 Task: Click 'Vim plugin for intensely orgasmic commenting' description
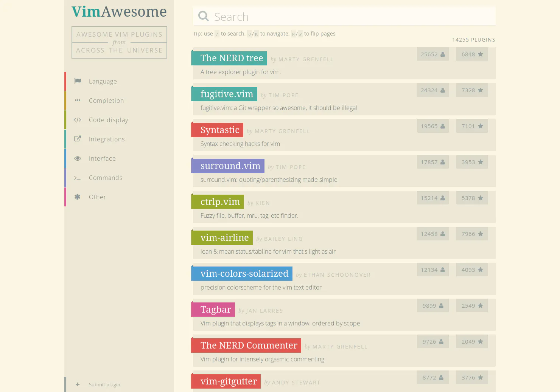tap(262, 359)
